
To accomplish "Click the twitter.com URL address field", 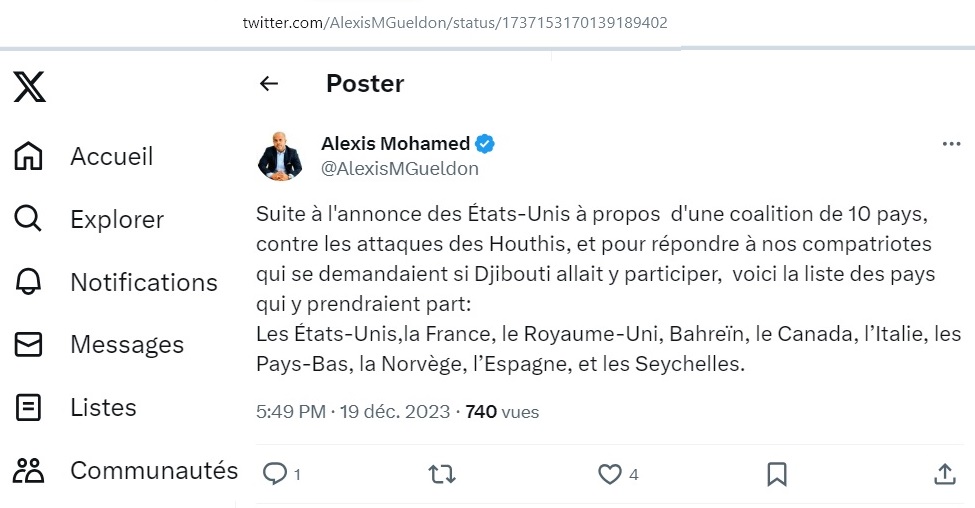I will pos(455,23).
